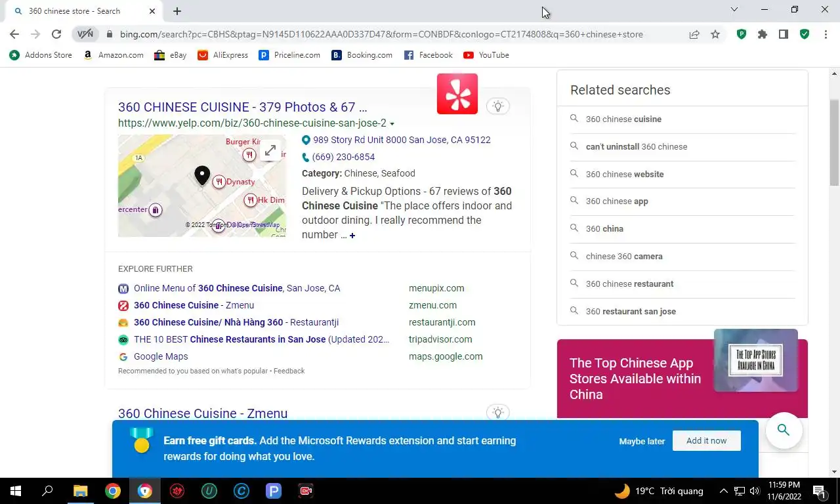The image size is (840, 504).
Task: Open the Windows Start menu
Action: click(16, 490)
